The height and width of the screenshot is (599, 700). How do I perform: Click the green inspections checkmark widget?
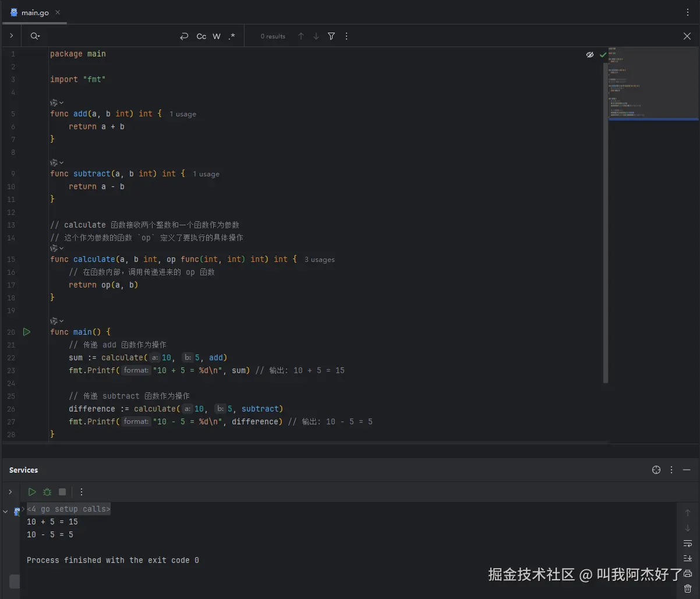603,55
